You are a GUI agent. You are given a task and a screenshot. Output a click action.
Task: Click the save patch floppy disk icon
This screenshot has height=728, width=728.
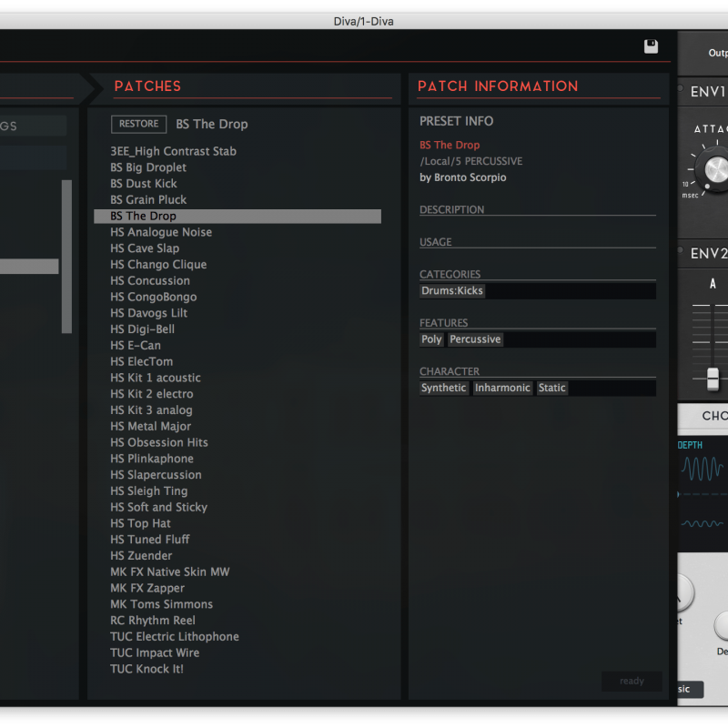coord(651,46)
